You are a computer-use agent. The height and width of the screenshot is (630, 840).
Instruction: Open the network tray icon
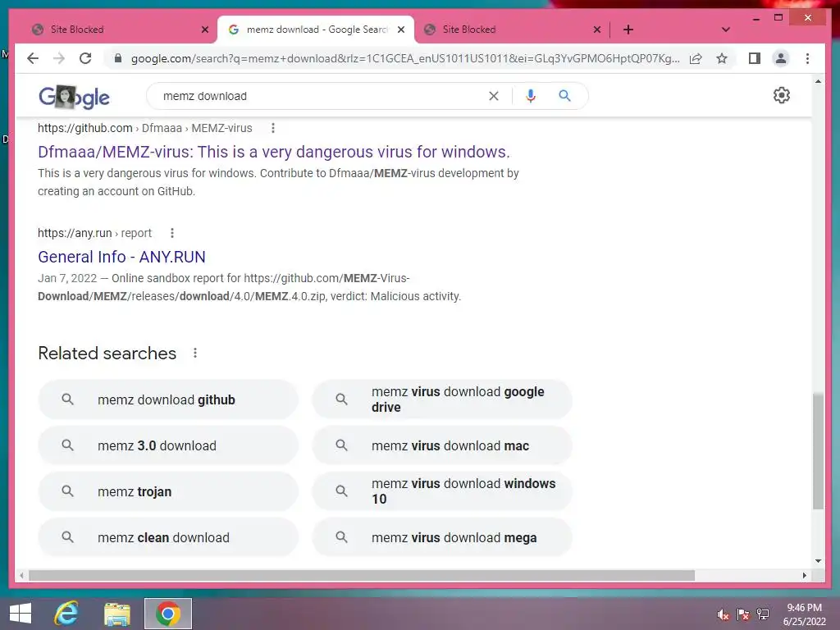pos(763,614)
